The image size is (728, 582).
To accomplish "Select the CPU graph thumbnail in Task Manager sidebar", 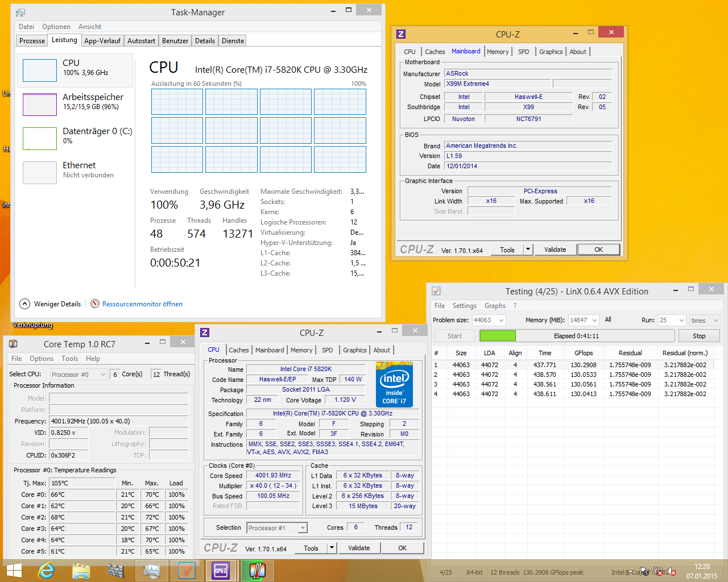I will (40, 70).
